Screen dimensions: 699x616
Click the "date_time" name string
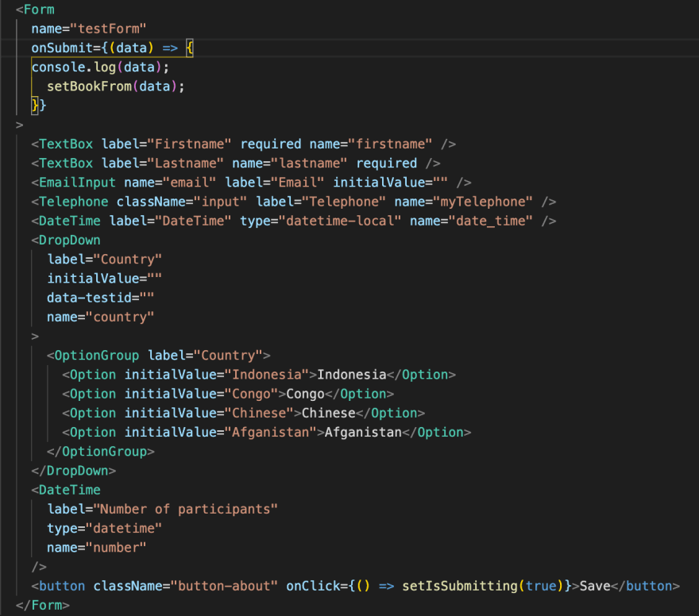[x=491, y=221]
